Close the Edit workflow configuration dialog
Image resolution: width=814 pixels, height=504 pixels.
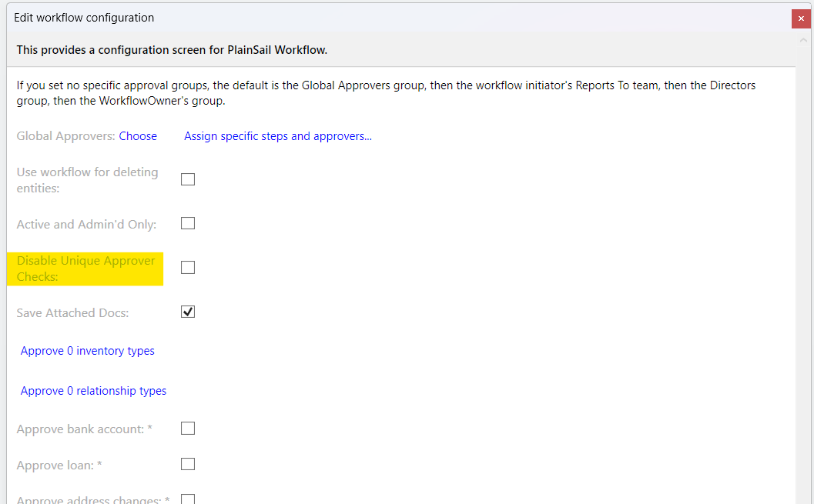pyautogui.click(x=801, y=18)
